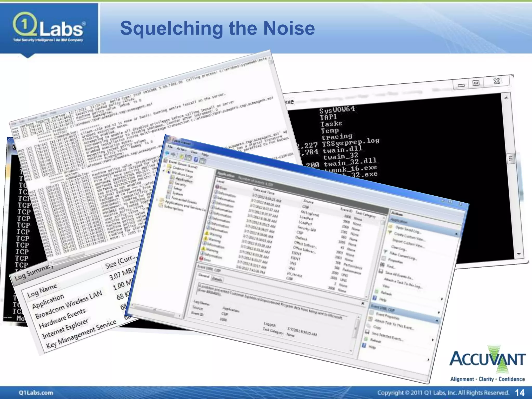This screenshot has height=399, width=532.
Task: Click the blue Help icon in Event Viewer toolbar
Action: [x=196, y=159]
